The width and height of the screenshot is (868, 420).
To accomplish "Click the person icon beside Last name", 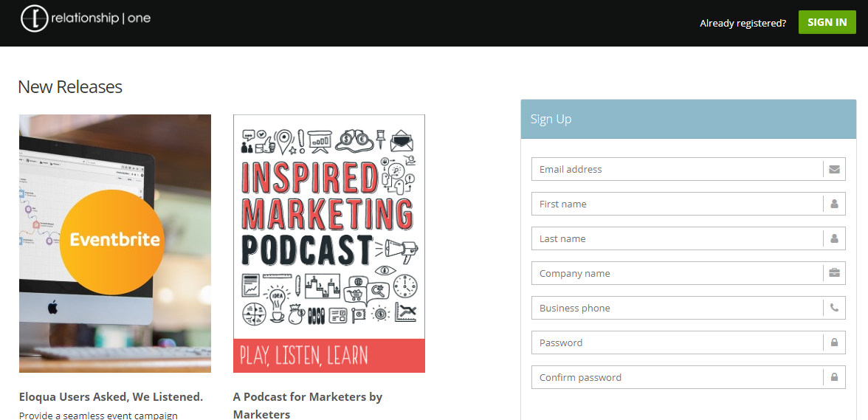I will coord(834,239).
